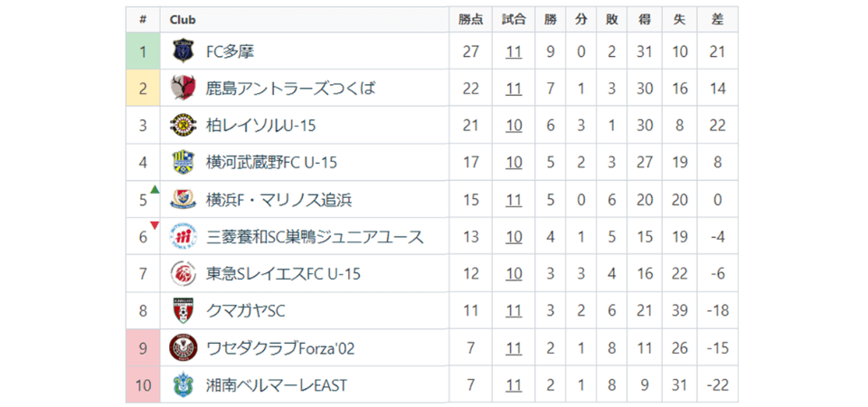The image size is (868, 407).
Task: Click the クマガヤSC club crest
Action: [x=183, y=311]
